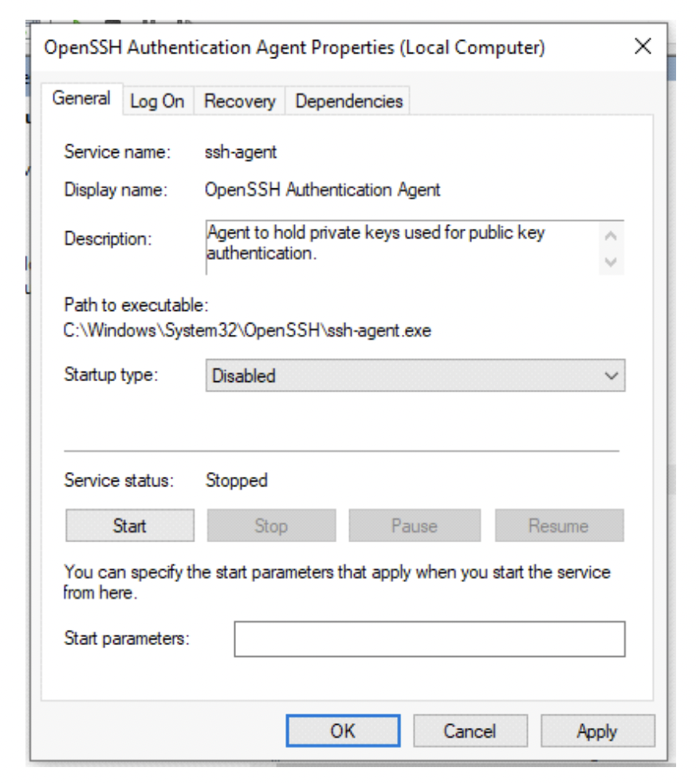Close the OpenSSH Properties dialog
700x783 pixels.
[643, 46]
